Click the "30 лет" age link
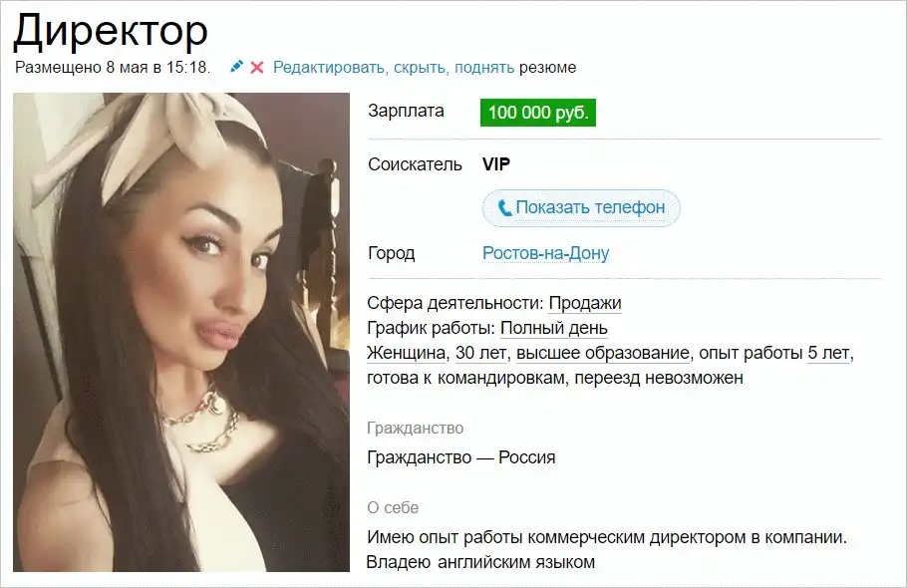 point(480,353)
